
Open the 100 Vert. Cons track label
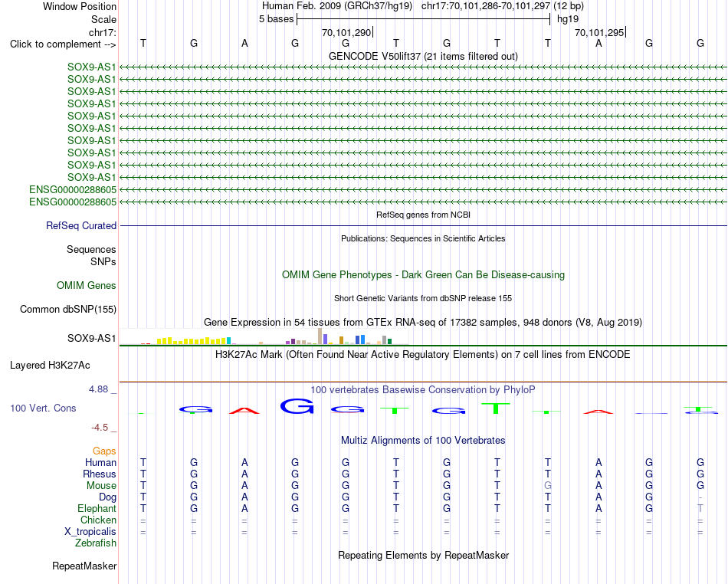point(43,408)
